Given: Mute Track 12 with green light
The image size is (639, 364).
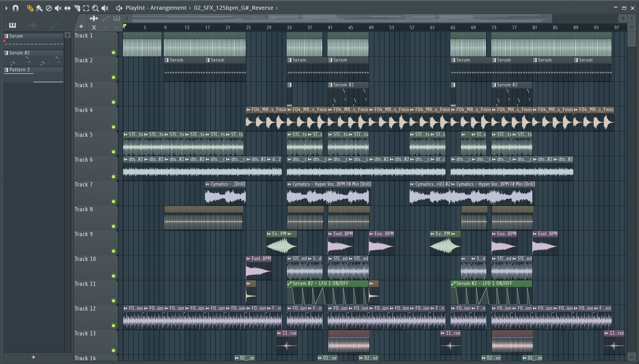Looking at the screenshot, I should coord(113,325).
